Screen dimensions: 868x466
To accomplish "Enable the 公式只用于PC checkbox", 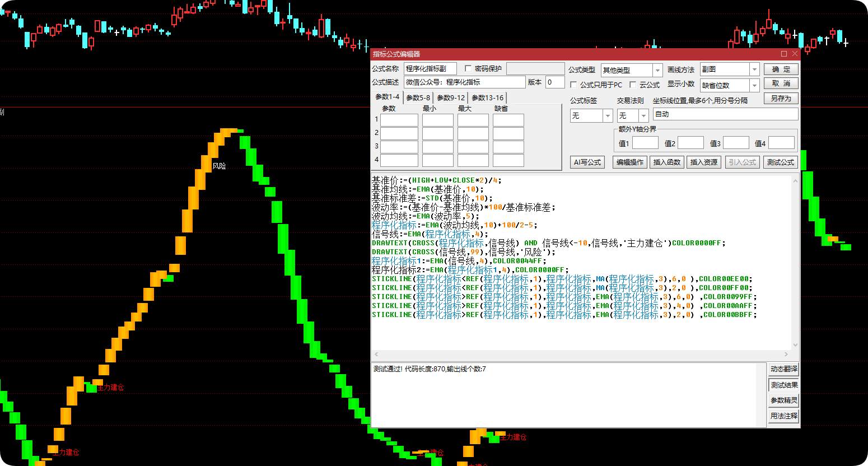I will [573, 85].
